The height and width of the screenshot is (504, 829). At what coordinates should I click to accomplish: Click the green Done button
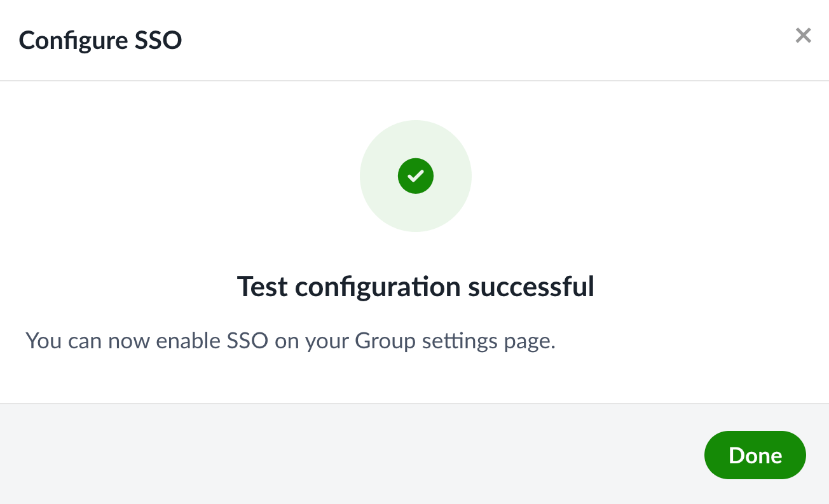pyautogui.click(x=755, y=455)
